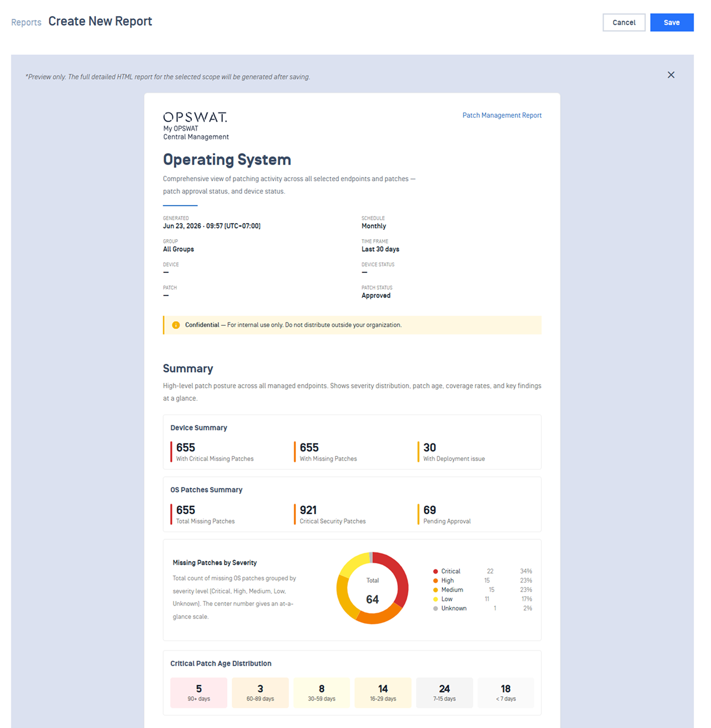Close the report preview panel

click(x=671, y=75)
